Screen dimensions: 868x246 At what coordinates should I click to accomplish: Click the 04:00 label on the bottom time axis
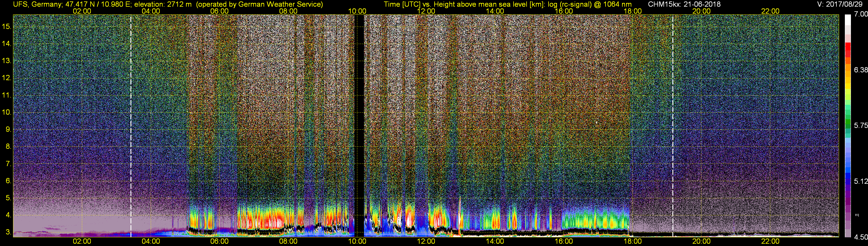(x=151, y=241)
